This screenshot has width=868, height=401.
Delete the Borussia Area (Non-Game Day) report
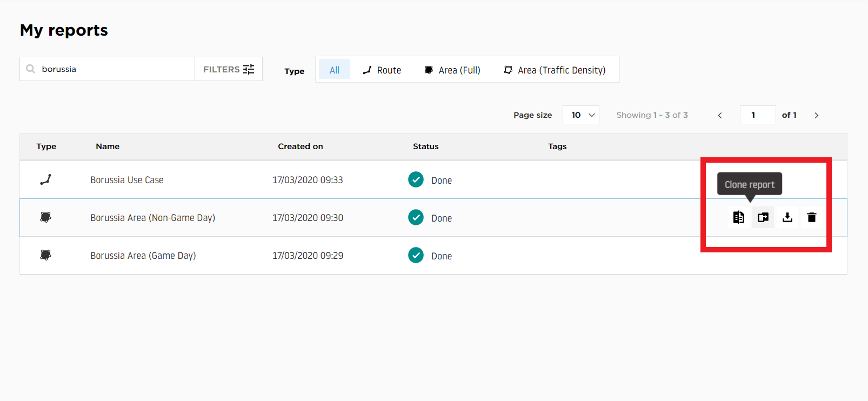point(812,217)
